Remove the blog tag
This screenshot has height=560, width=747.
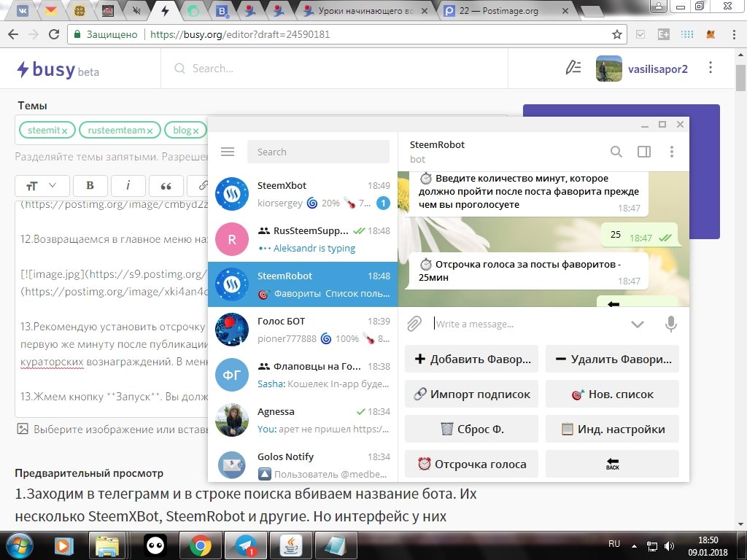pos(196,131)
